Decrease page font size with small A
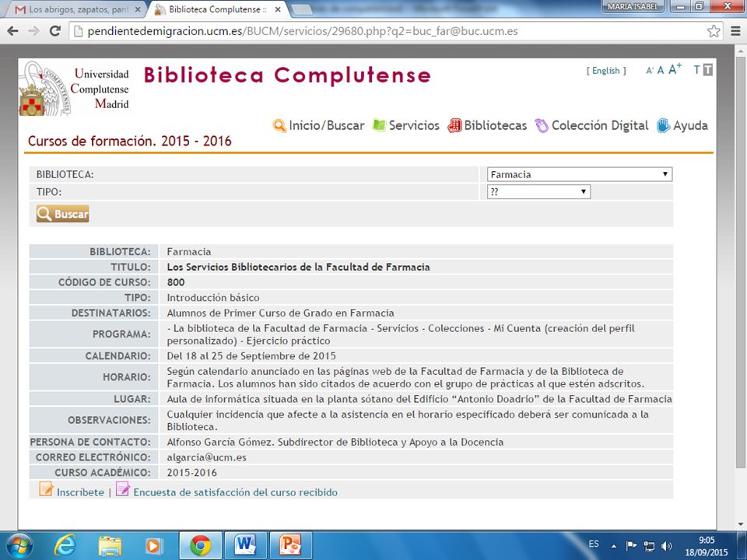 (649, 71)
